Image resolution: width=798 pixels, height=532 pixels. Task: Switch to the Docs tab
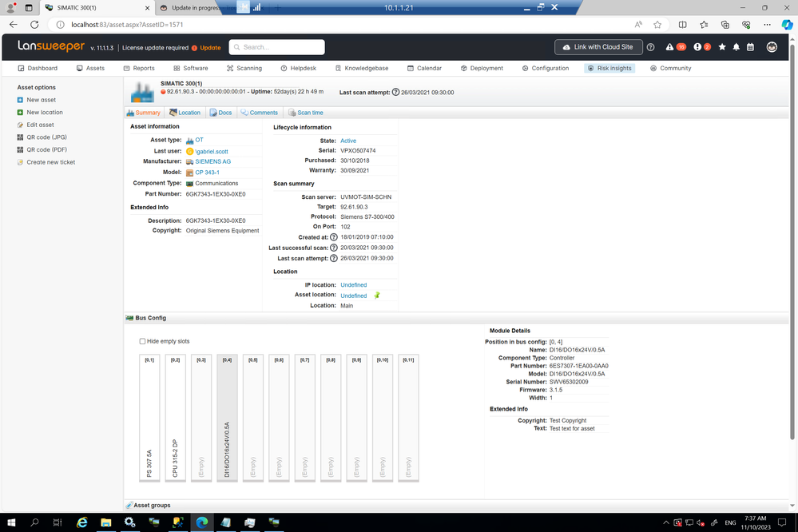click(x=221, y=113)
